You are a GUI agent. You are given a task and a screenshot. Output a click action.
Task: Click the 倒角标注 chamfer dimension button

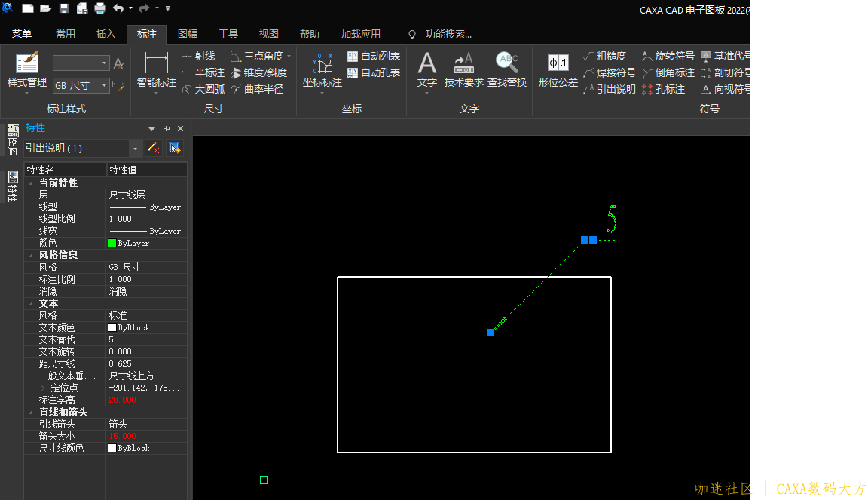(x=668, y=72)
